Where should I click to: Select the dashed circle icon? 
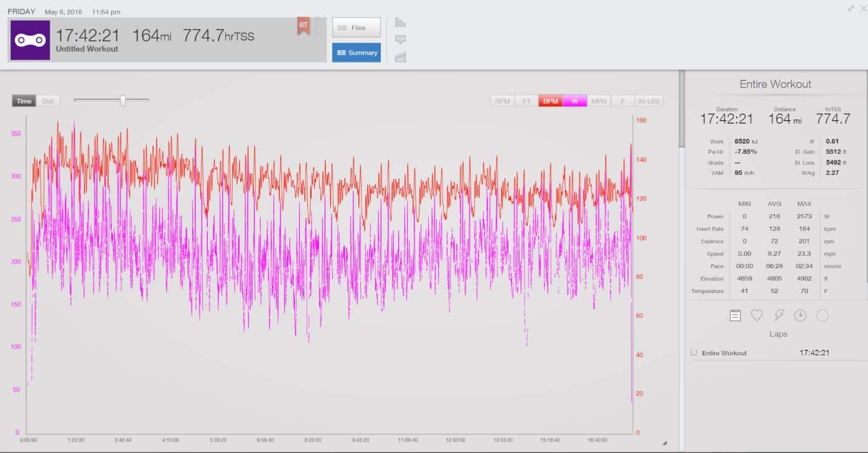tap(822, 315)
